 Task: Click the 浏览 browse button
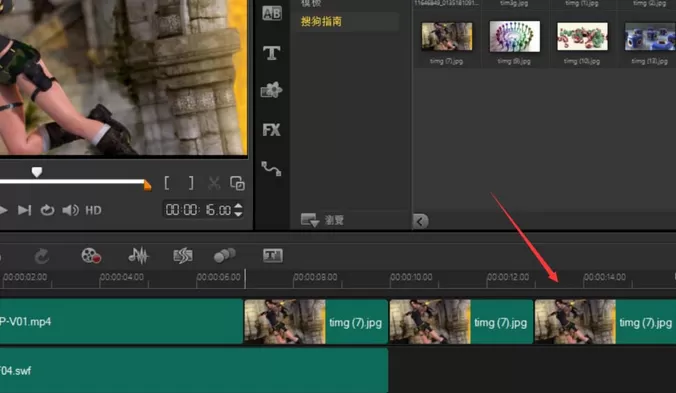(x=322, y=220)
